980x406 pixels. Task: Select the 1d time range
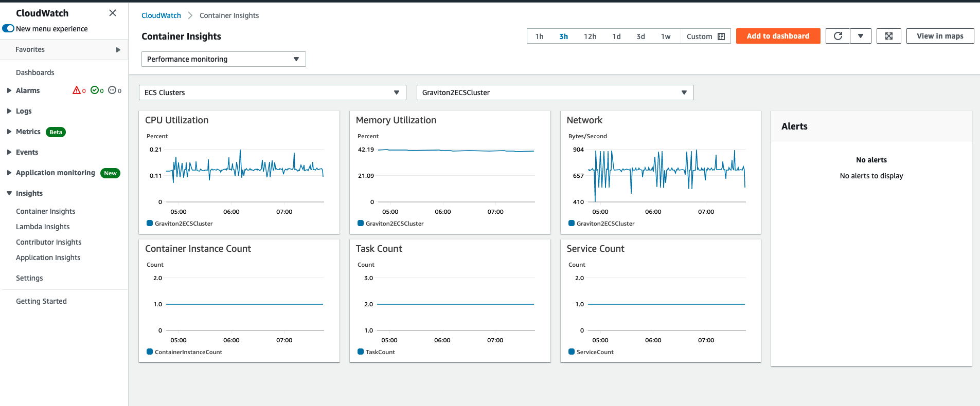617,36
